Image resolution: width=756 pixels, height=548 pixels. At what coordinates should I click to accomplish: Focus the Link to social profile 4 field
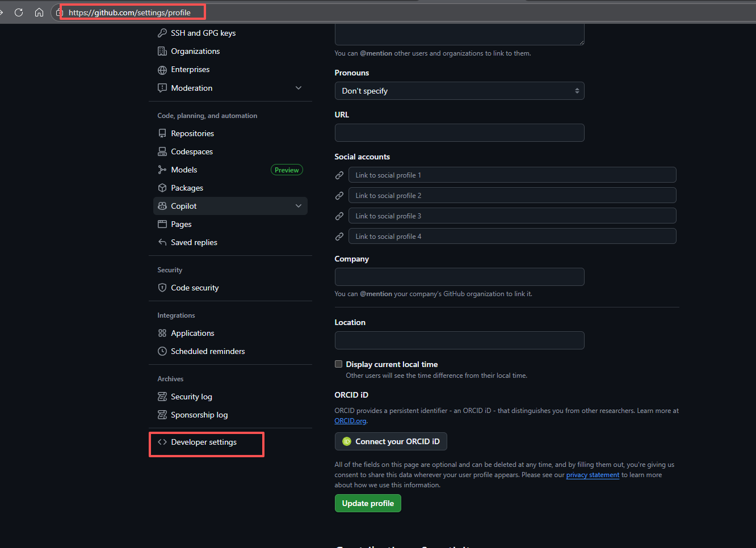point(513,236)
